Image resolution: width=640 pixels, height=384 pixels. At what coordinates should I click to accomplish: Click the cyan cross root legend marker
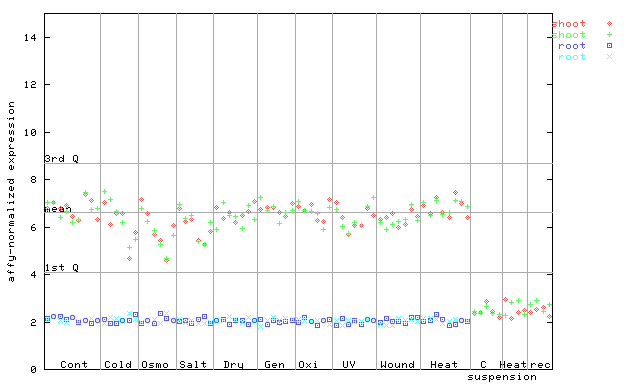point(609,57)
